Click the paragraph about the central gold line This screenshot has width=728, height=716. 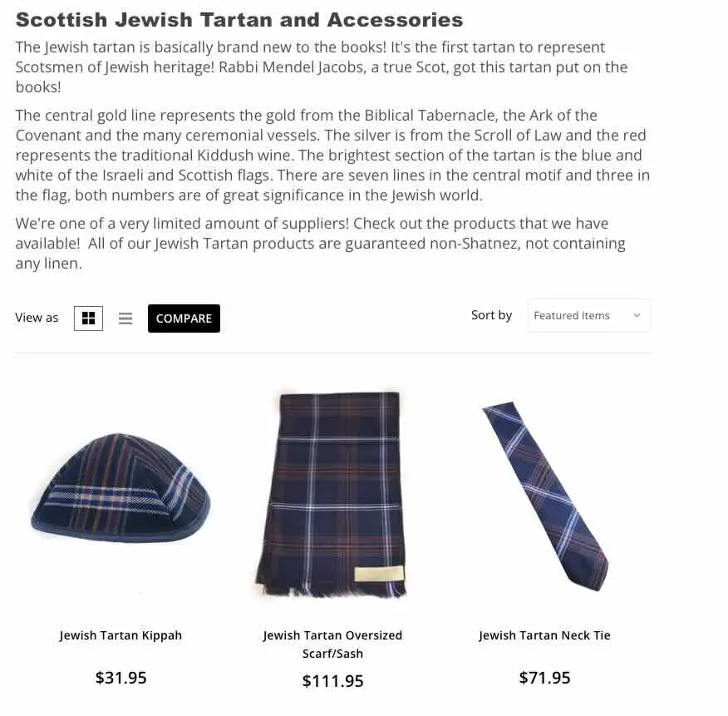click(332, 156)
